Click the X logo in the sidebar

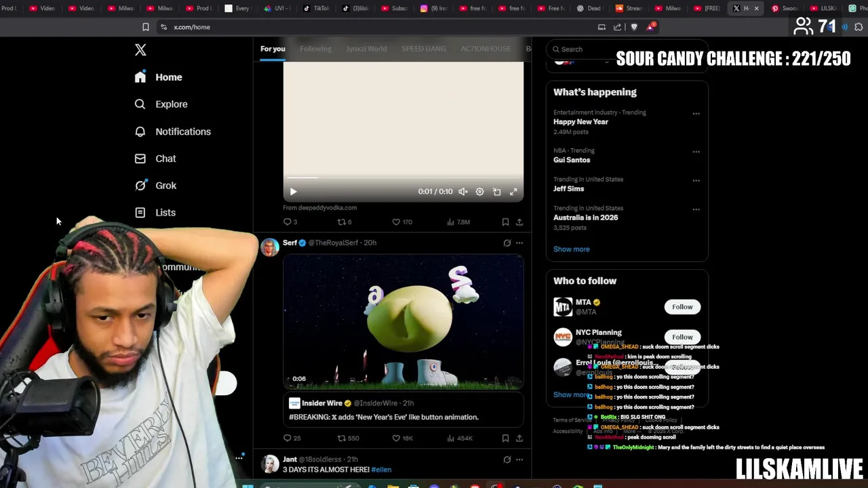coord(140,49)
